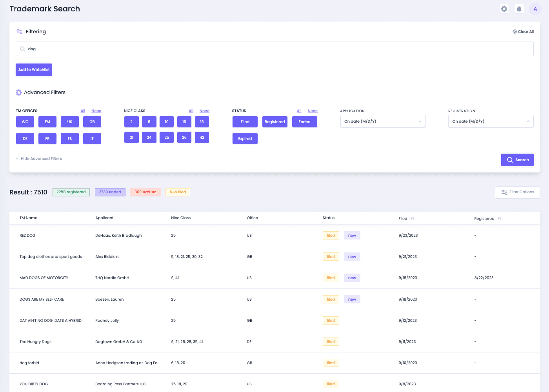Toggle IT office filter
The image size is (549, 392).
(x=92, y=139)
